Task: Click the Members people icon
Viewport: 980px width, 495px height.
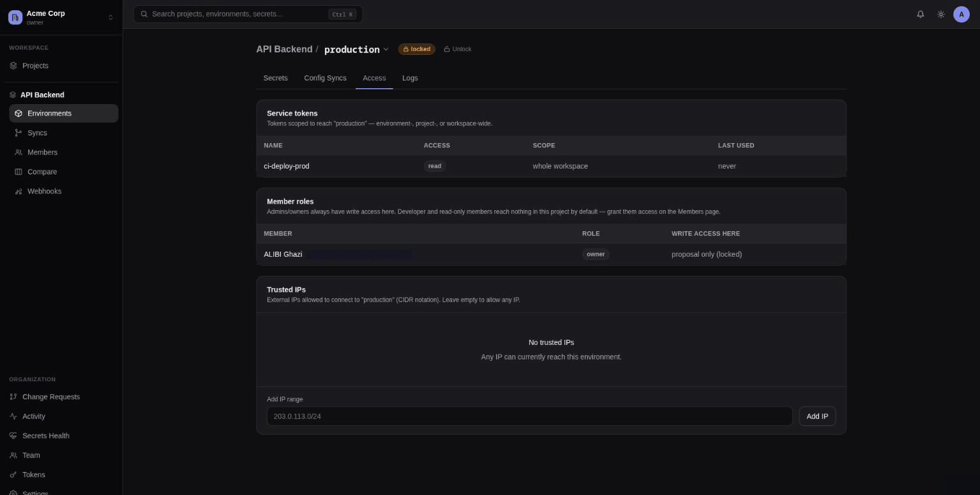Action: [19, 153]
